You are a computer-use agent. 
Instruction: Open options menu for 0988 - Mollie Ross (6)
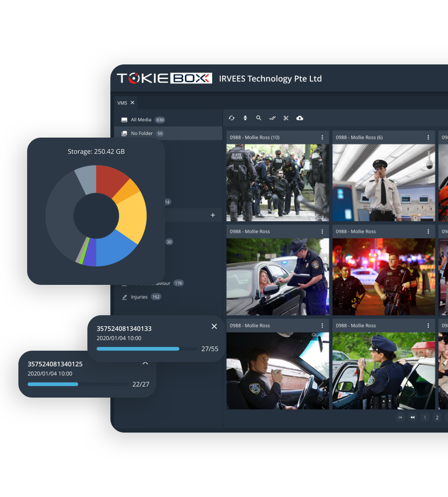(x=428, y=137)
